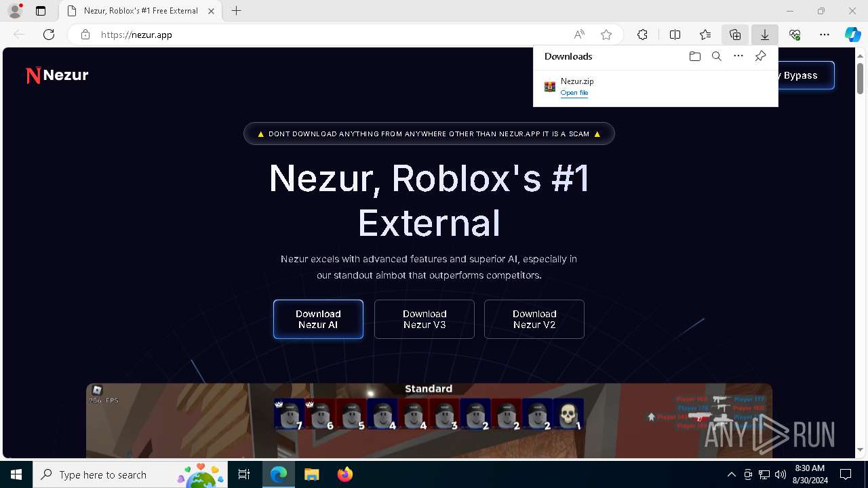Refresh the nezur.app page
This screenshot has height=488, width=868.
point(49,35)
